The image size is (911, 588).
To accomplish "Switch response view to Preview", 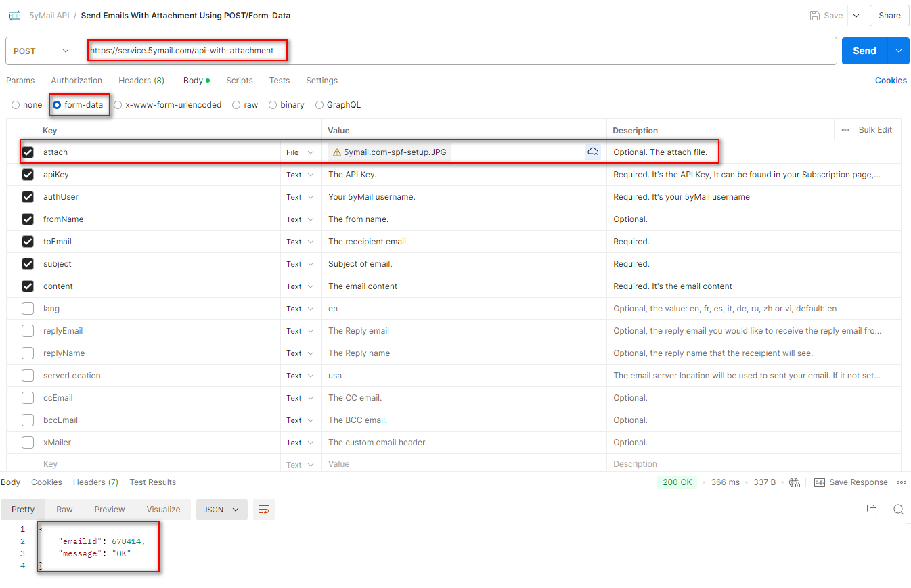I will (x=110, y=510).
